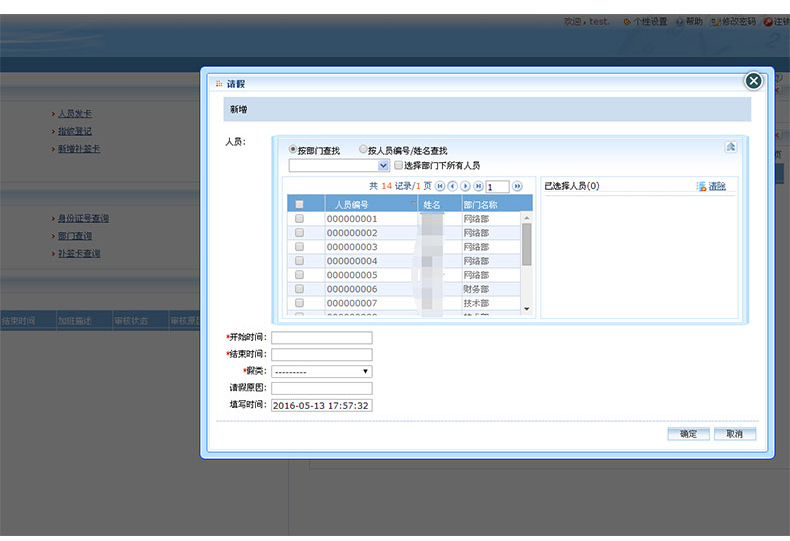Image resolution: width=790 pixels, height=541 pixels.
Task: Click the previous page pagination icon
Action: [453, 186]
